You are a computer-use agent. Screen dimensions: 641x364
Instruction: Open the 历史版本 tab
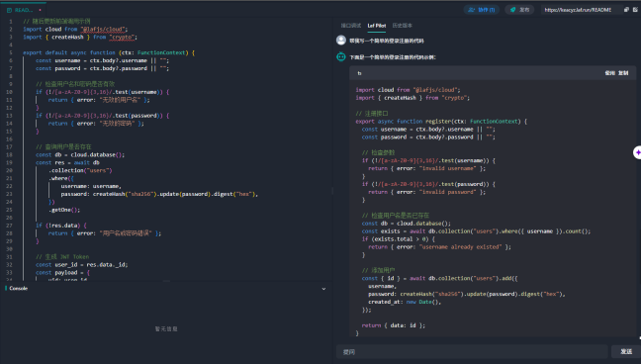pos(403,26)
